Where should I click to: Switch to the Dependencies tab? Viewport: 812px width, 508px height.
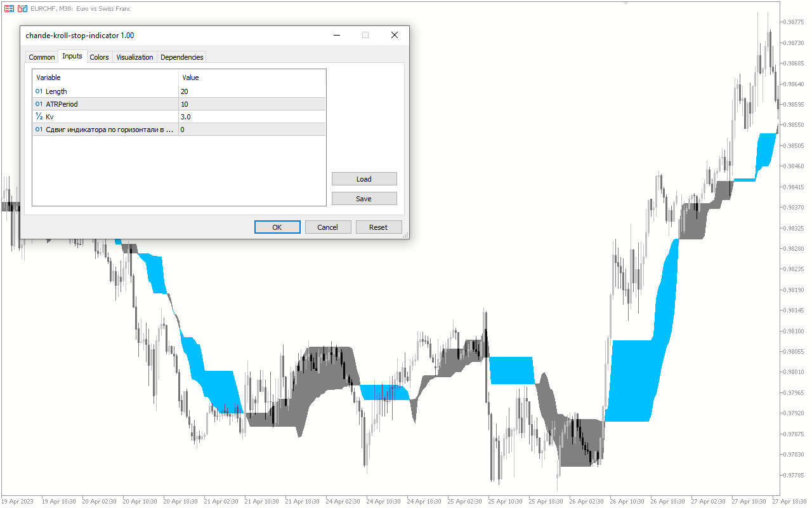(182, 57)
